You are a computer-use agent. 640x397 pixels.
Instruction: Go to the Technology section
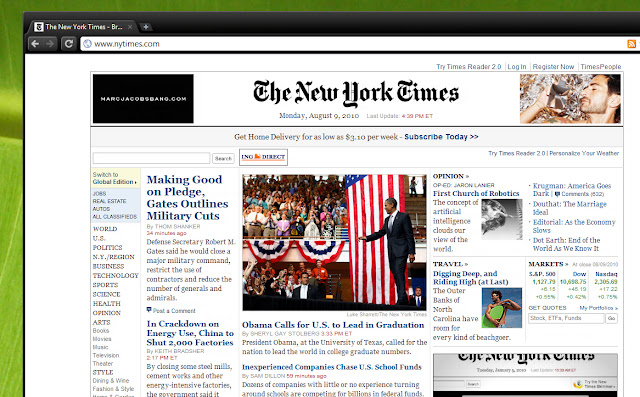[x=116, y=276]
